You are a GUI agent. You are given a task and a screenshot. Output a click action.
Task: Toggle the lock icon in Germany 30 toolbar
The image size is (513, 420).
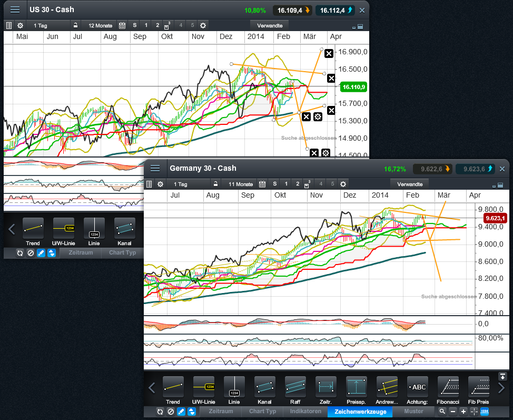pos(215,183)
